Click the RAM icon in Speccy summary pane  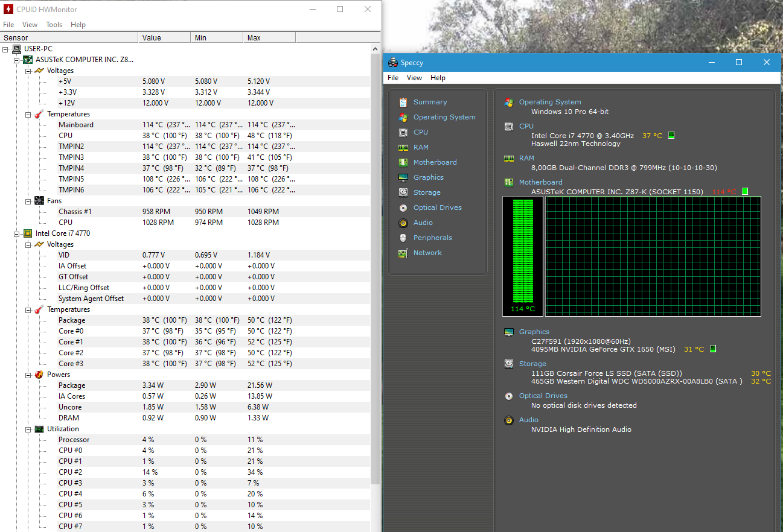[509, 159]
